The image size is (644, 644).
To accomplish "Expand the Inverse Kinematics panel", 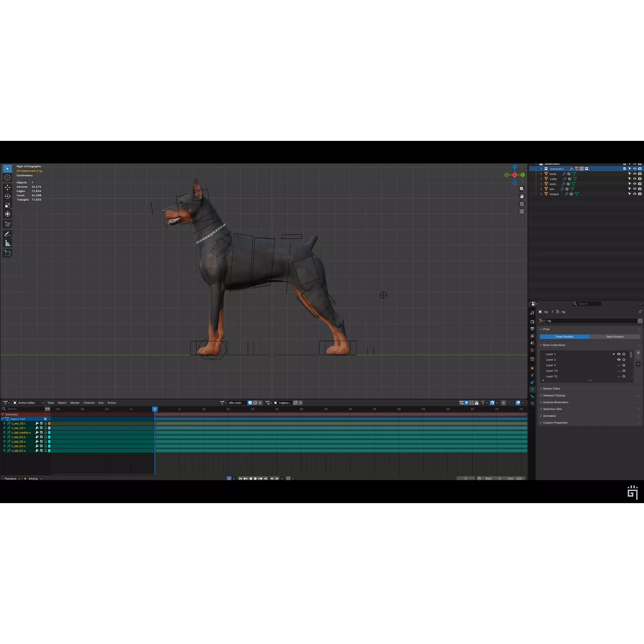I will pos(555,402).
